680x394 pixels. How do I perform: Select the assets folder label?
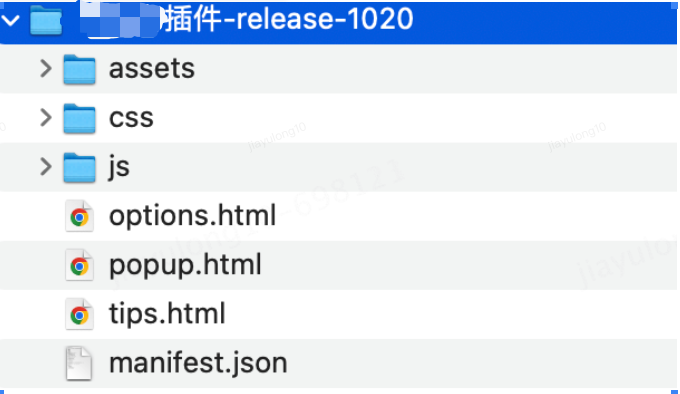point(152,68)
